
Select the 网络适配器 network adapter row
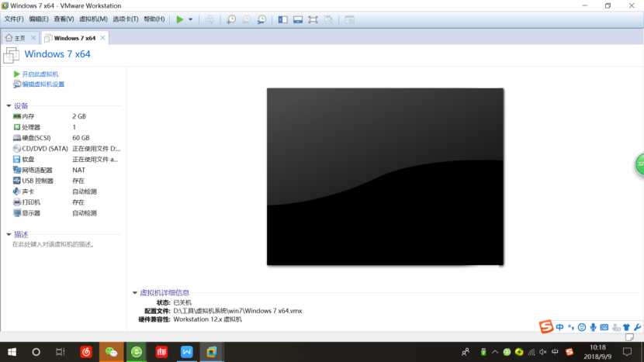pyautogui.click(x=66, y=170)
